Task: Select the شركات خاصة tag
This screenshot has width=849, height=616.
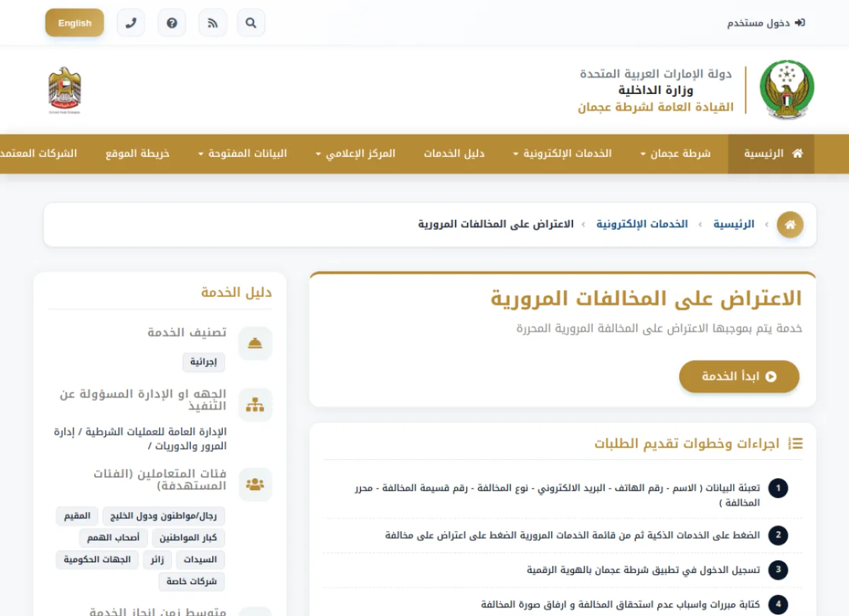Action: click(192, 582)
